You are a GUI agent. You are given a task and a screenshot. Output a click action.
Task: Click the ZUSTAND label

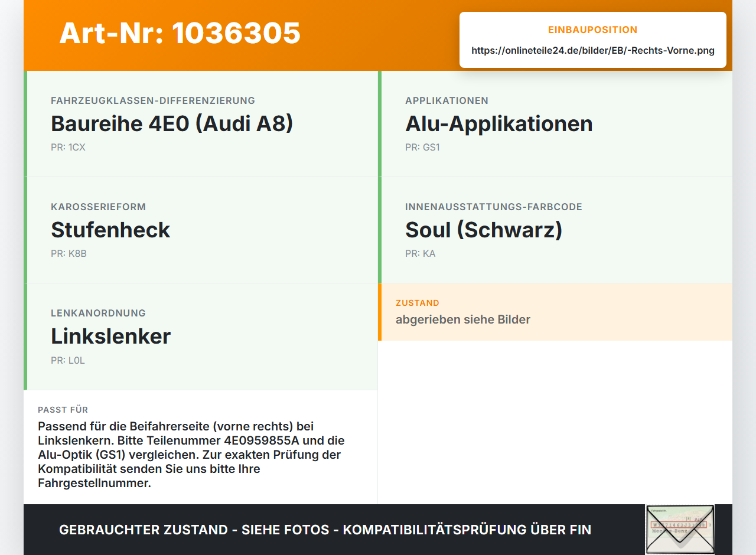click(x=418, y=303)
